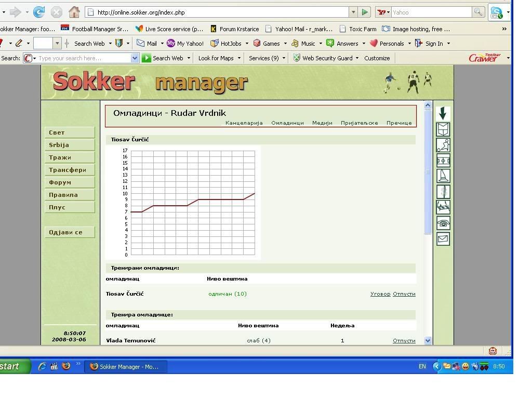
Task: Click the football pitch icon
Action: [x=443, y=161]
